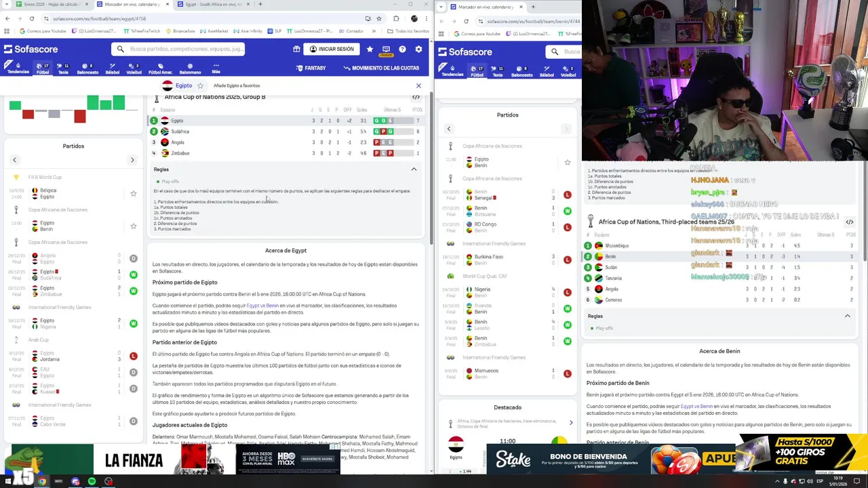This screenshot has width=868, height=488.
Task: Select Mozambique row in Third-placed teams table
Action: (720, 245)
